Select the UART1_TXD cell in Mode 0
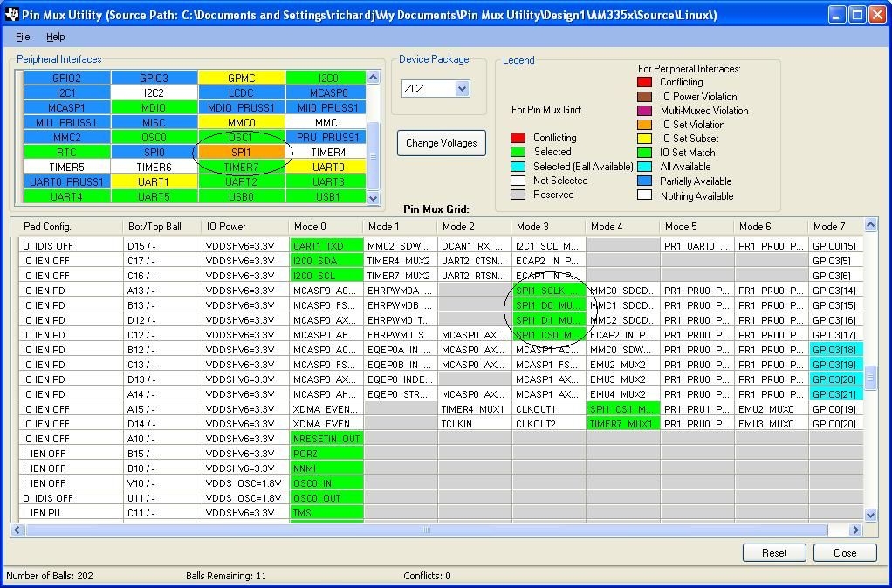The height and width of the screenshot is (588, 892). tap(326, 246)
